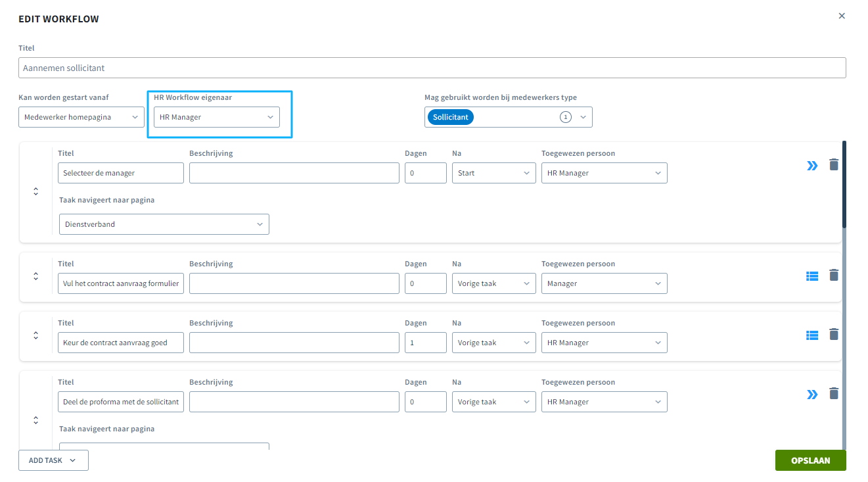Open the Na dropdown showing 'Start'
868x482 pixels.
pyautogui.click(x=494, y=173)
